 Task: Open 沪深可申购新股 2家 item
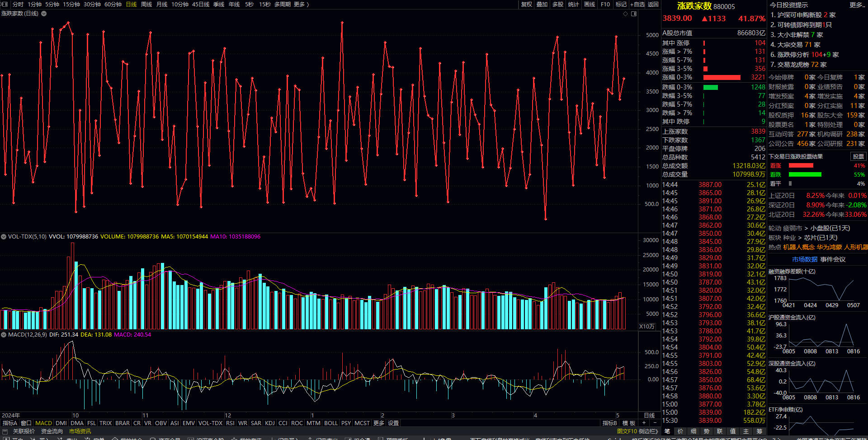tap(803, 15)
